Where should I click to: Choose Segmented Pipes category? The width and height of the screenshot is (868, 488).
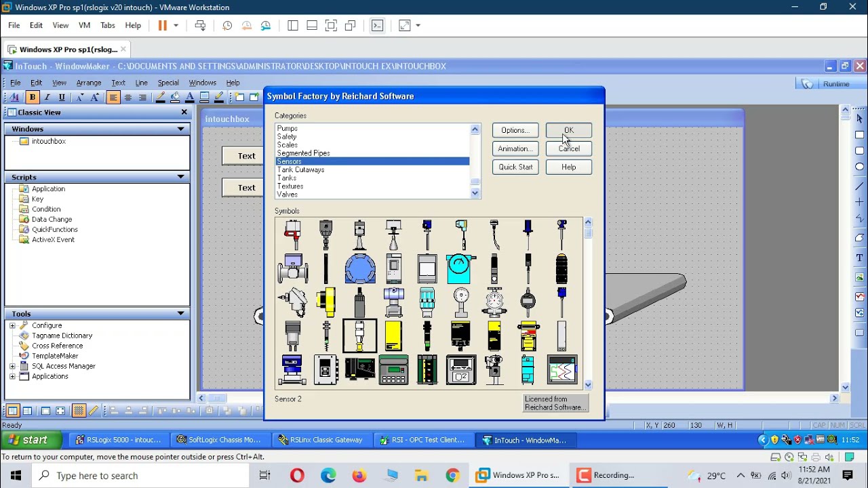[x=303, y=153]
